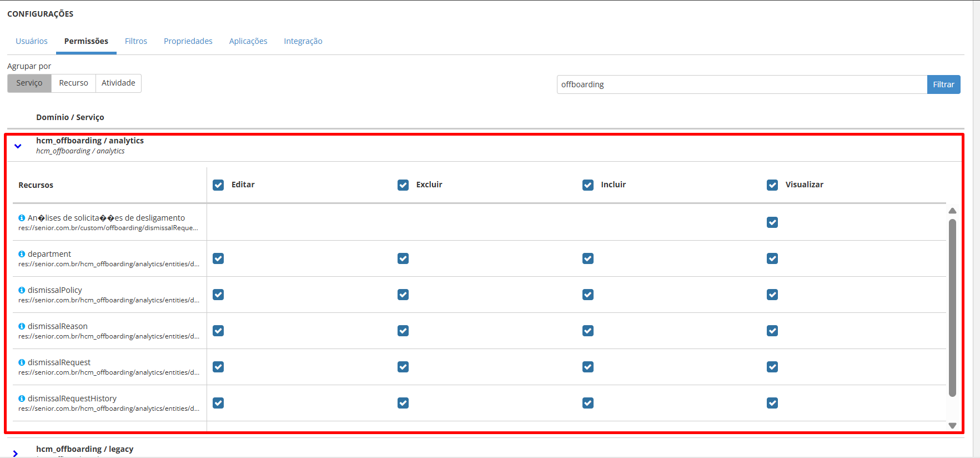Click the resources list scrollbar thumb
The height and width of the screenshot is (458, 980).
(x=952, y=308)
